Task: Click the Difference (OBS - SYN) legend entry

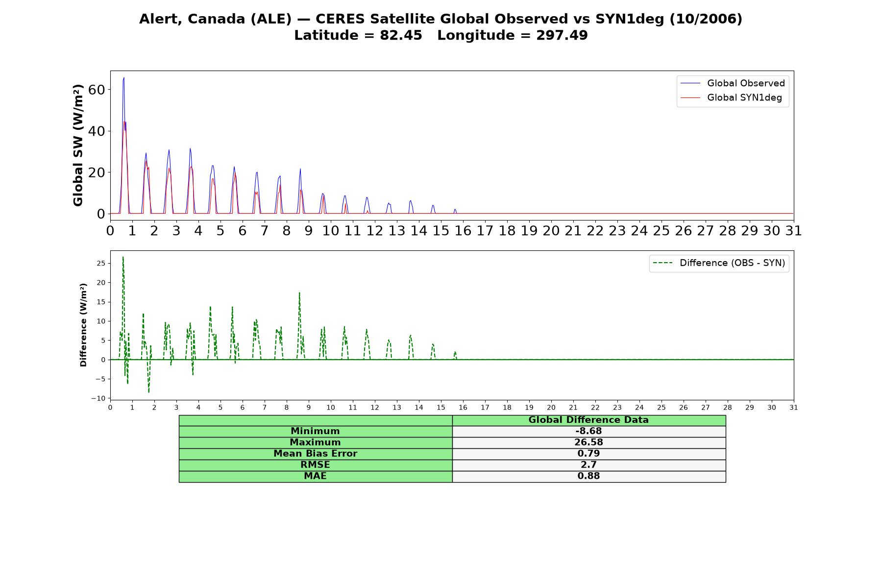Action: [x=719, y=263]
